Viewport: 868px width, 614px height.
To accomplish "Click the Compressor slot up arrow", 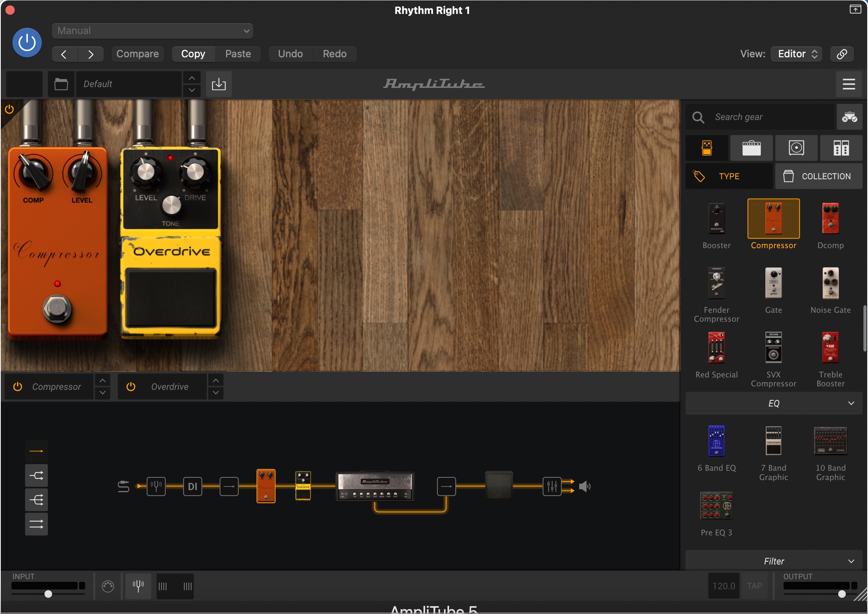I will pyautogui.click(x=103, y=381).
